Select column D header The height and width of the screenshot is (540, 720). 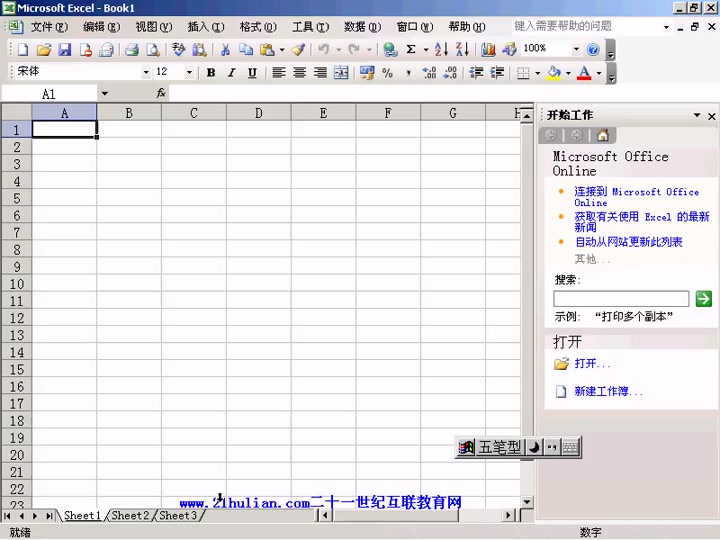coord(259,113)
